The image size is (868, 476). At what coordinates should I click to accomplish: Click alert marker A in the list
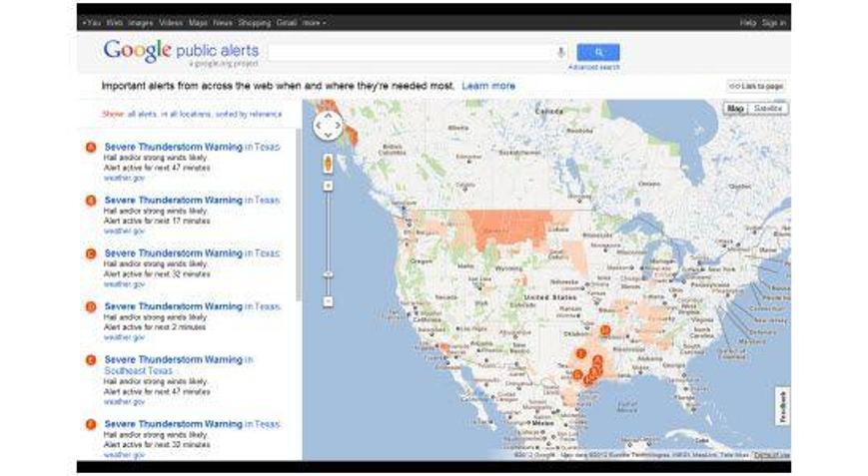coord(91,148)
